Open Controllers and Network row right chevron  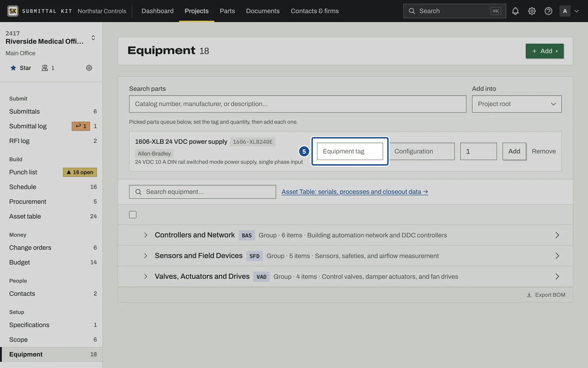point(557,235)
